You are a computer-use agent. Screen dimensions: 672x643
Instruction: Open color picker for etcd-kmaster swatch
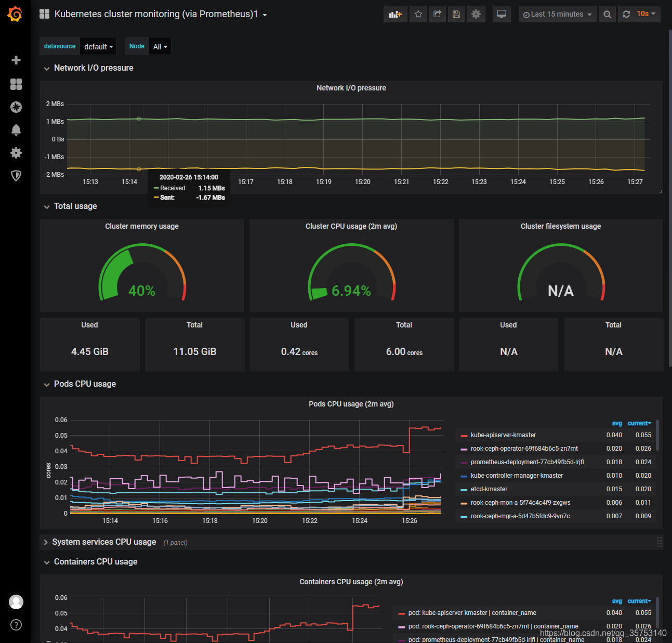click(464, 490)
